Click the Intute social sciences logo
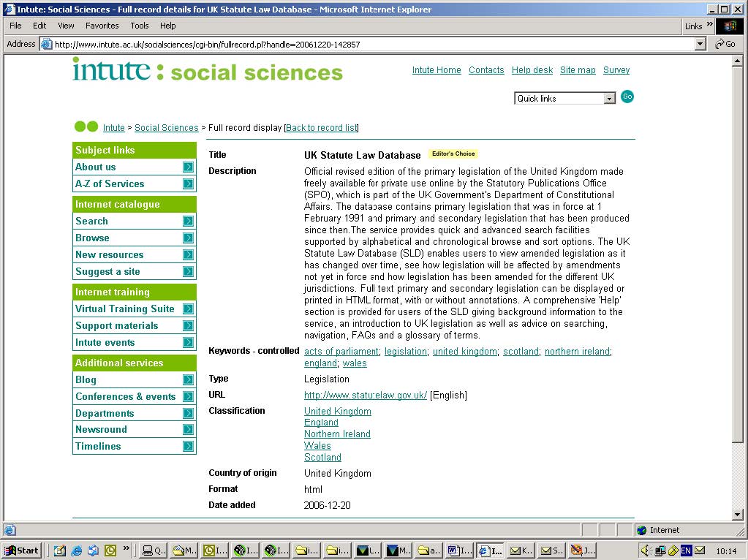This screenshot has width=748, height=560. [x=208, y=70]
